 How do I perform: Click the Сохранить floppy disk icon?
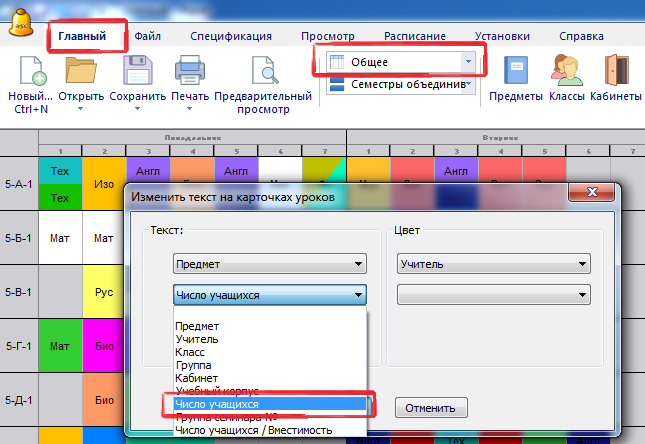tap(137, 74)
